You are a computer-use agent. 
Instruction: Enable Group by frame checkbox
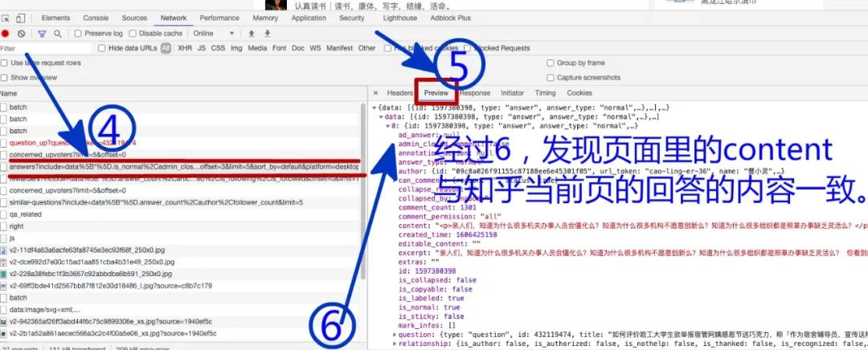pos(551,63)
